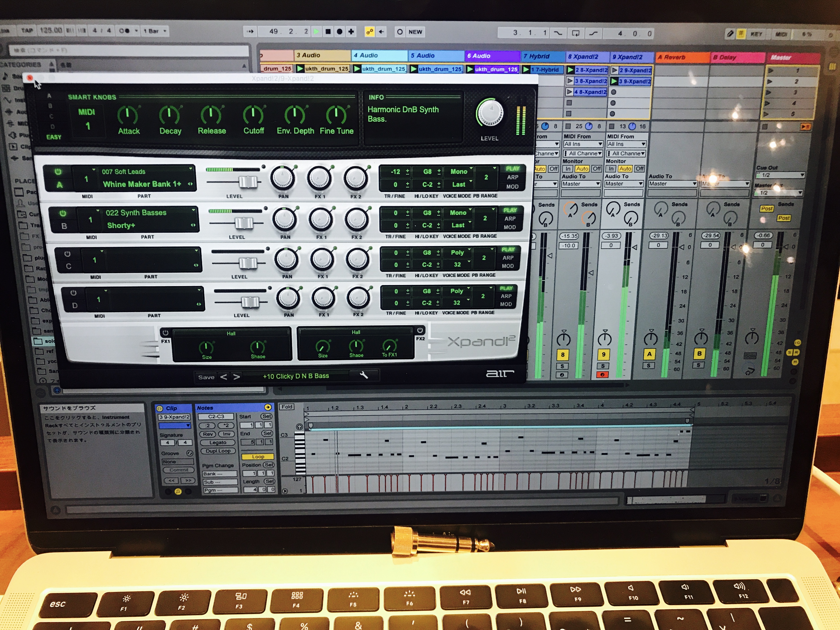This screenshot has height=630, width=840.
Task: Launch the 3 9-Xpand!2 clip
Action: tap(614, 81)
